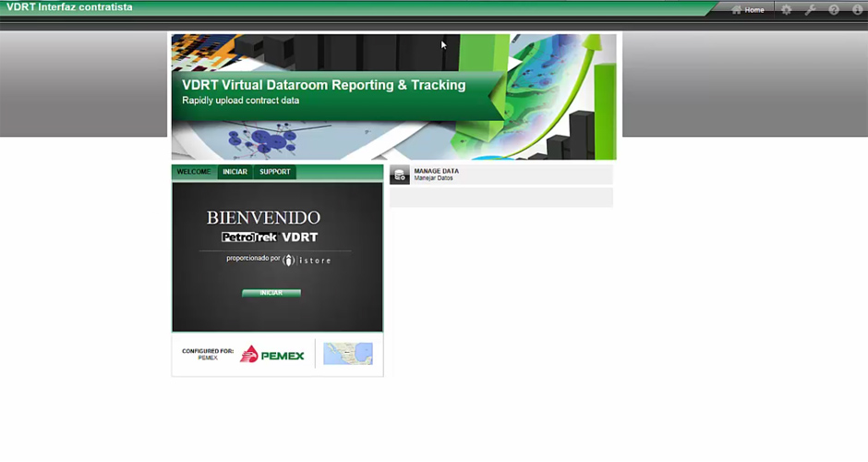The height and width of the screenshot is (462, 868).
Task: Click the VDRT Virtual Dataroom banner title
Action: point(323,85)
